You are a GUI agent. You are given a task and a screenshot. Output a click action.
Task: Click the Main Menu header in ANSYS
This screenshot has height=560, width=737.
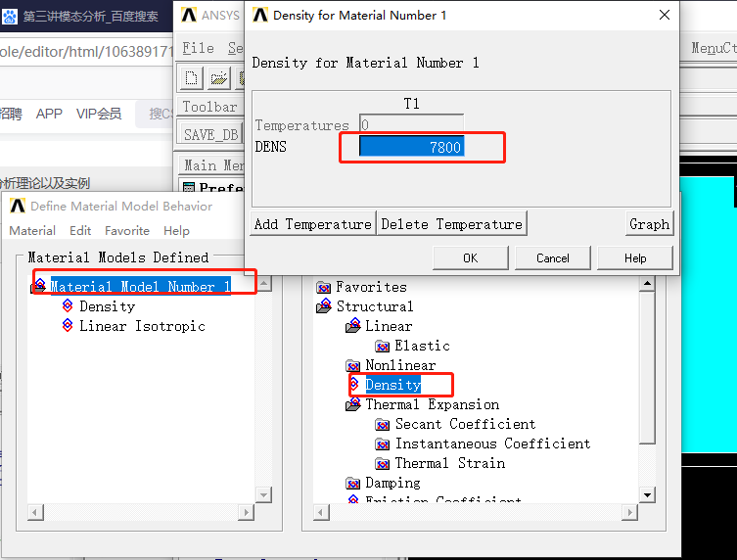point(213,165)
